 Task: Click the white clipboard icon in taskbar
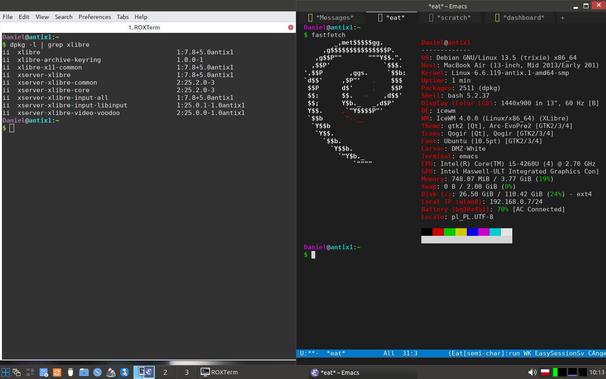pyautogui.click(x=70, y=372)
